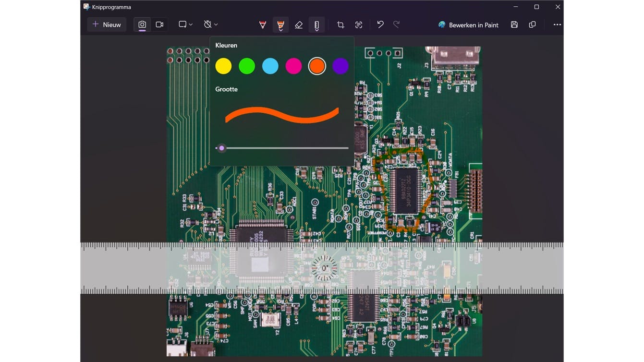Start a new snip with Nieuw
This screenshot has height=362, width=644.
[x=107, y=24]
